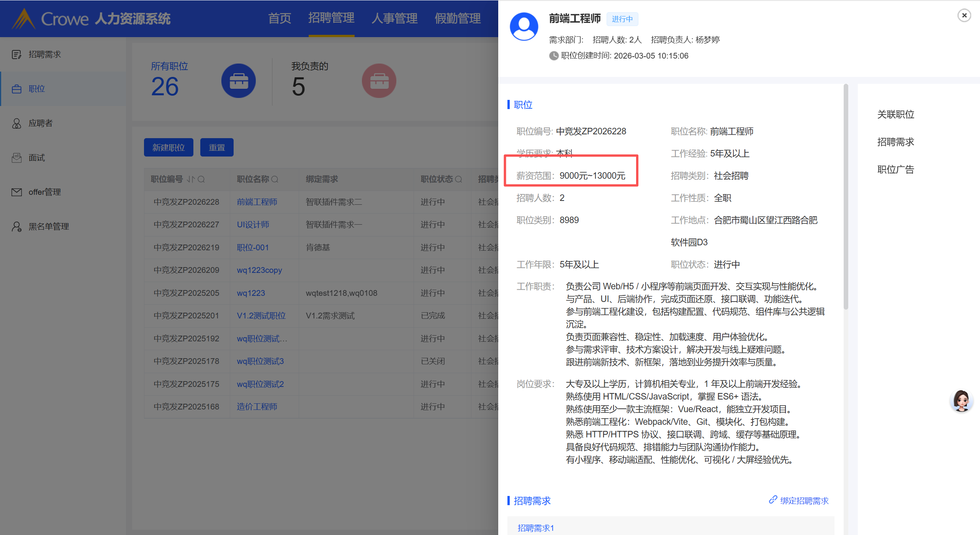Sort by 职位编号 column arrows
Image resolution: width=980 pixels, height=535 pixels.
(x=191, y=179)
